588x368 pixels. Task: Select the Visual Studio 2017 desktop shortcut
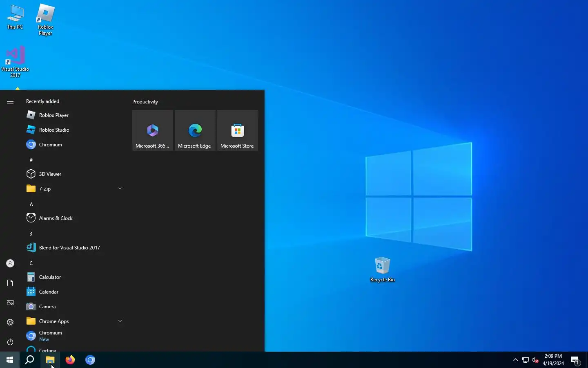tap(15, 62)
